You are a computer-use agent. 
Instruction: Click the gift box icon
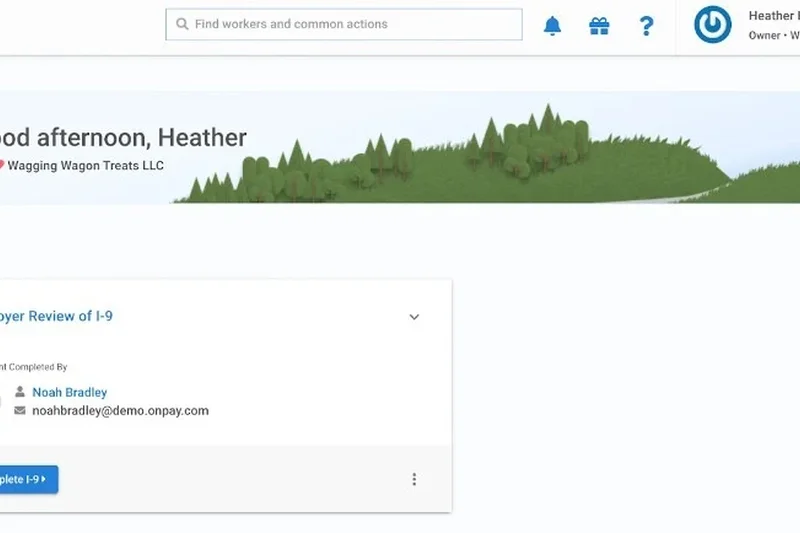point(599,26)
